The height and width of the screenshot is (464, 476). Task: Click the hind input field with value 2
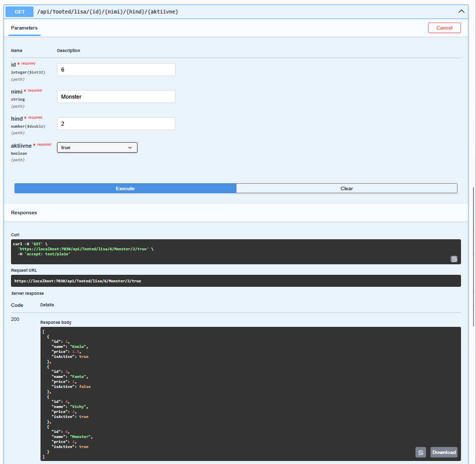point(116,124)
